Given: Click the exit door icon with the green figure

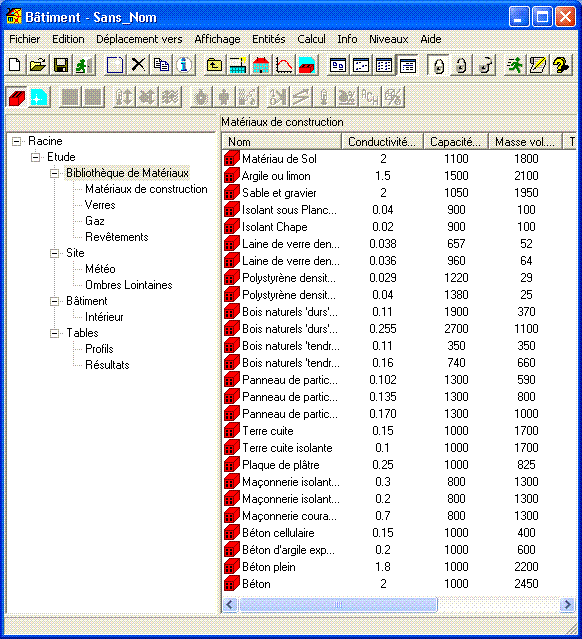Looking at the screenshot, I should [x=84, y=65].
